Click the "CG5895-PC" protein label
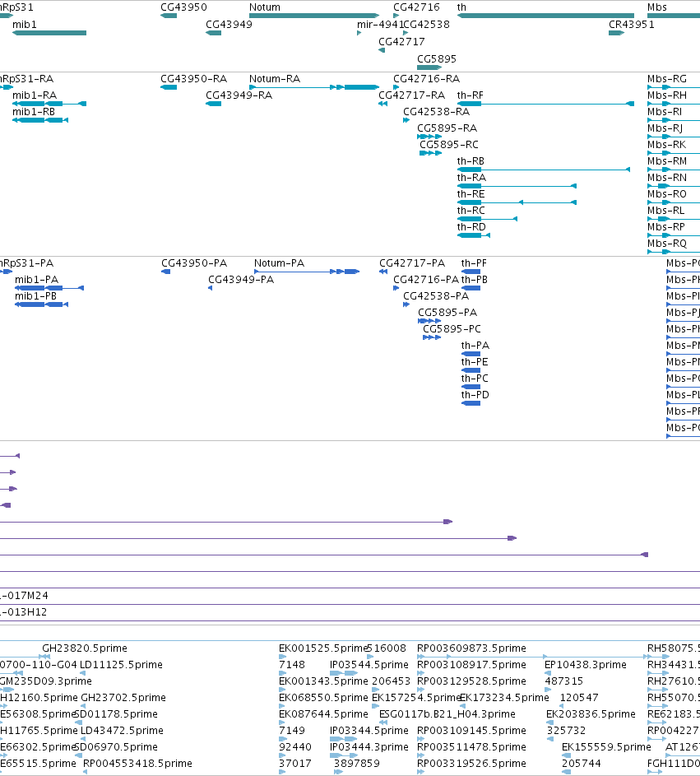This screenshot has width=700, height=776. click(x=452, y=329)
